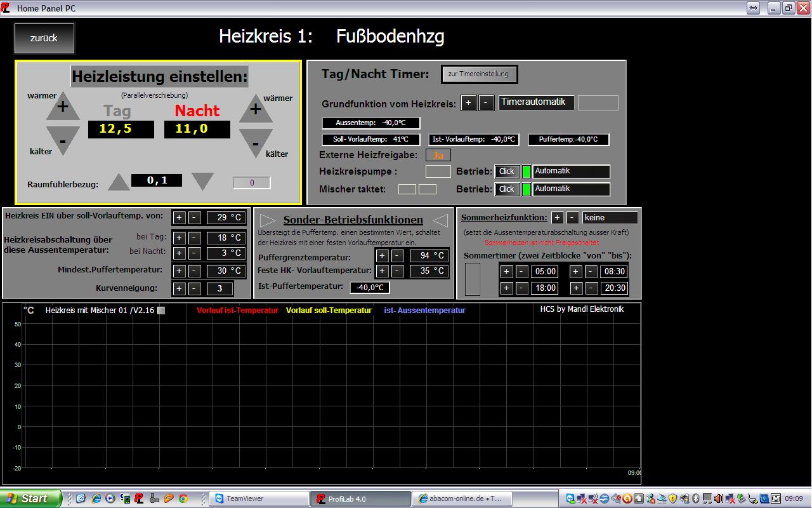Click the Timerautomatik mode field
The height and width of the screenshot is (508, 812).
(536, 102)
